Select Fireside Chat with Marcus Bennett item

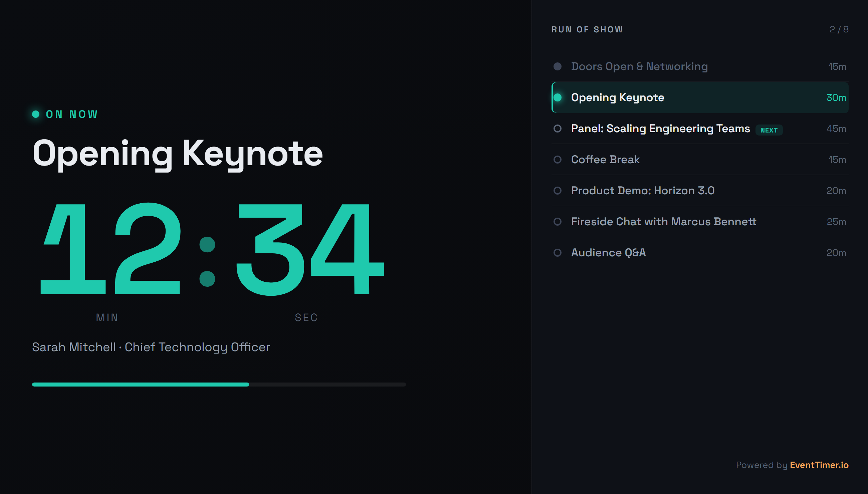point(700,222)
